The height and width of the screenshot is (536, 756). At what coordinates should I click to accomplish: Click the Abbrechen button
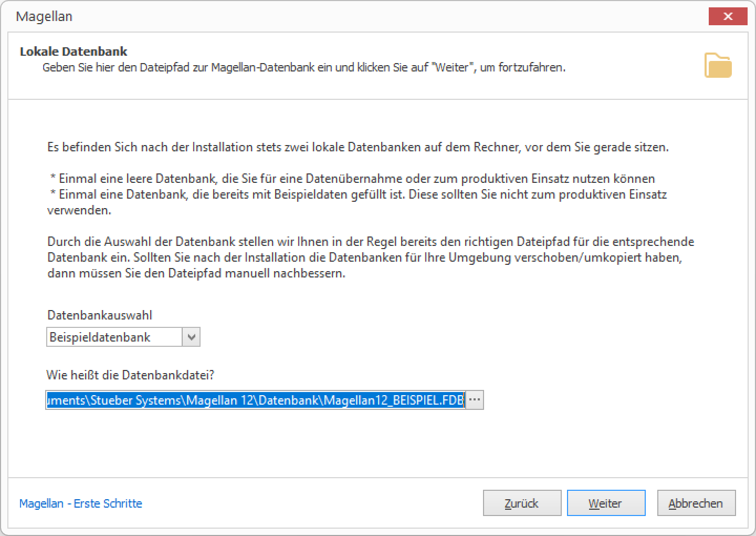point(696,503)
